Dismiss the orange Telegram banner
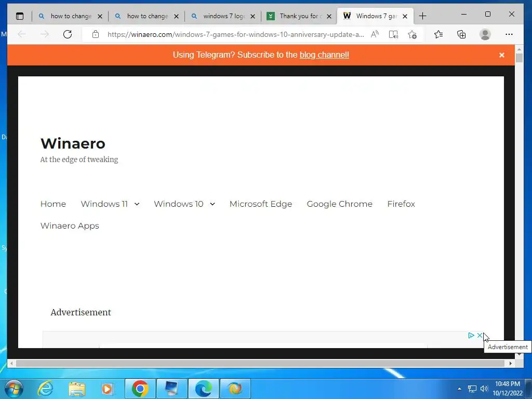 pyautogui.click(x=502, y=55)
